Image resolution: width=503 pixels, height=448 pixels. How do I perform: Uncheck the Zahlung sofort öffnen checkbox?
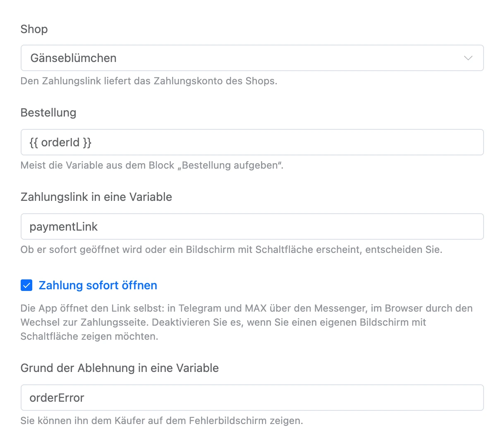pyautogui.click(x=26, y=285)
